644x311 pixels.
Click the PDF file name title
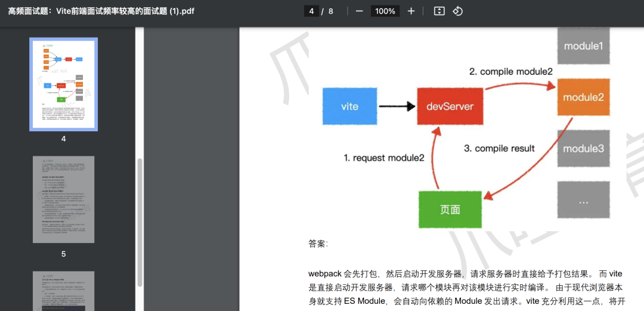(101, 11)
